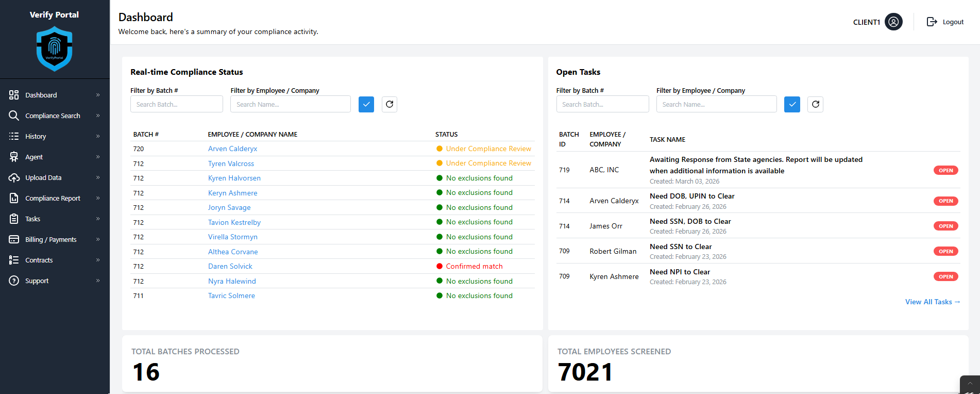Open the Tavric Solmere employee link
Screen dimensions: 980x394
[231, 295]
